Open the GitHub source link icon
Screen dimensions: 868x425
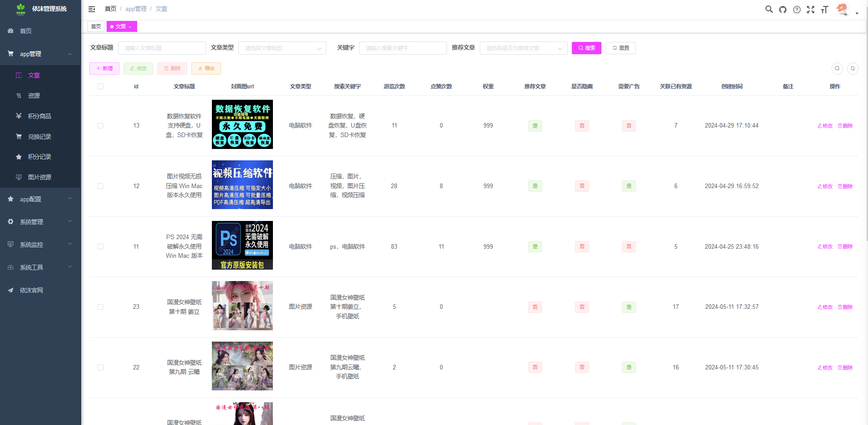click(x=783, y=10)
